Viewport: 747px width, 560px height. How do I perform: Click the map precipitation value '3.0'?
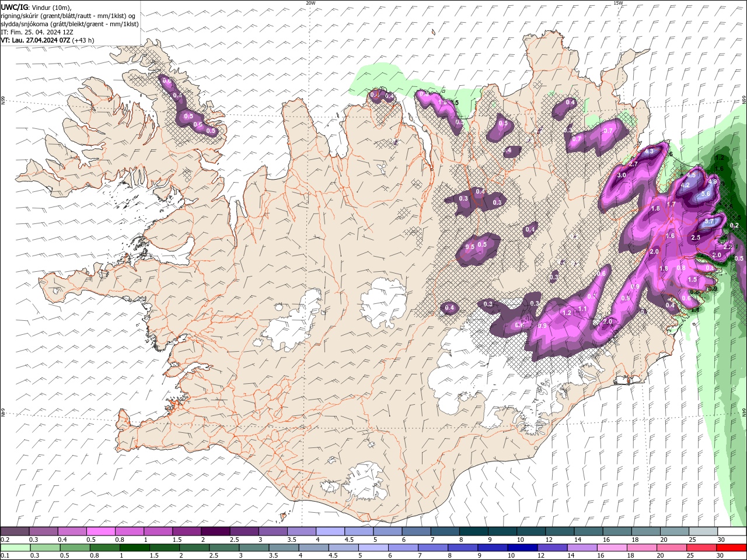point(622,175)
